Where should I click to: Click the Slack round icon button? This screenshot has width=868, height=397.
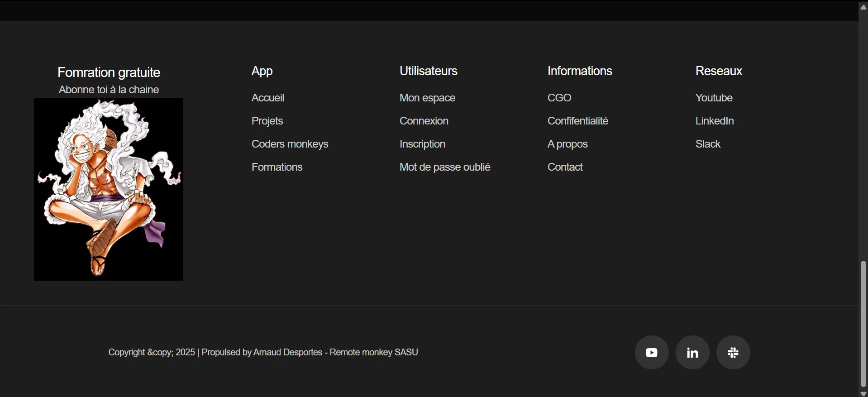pos(733,353)
